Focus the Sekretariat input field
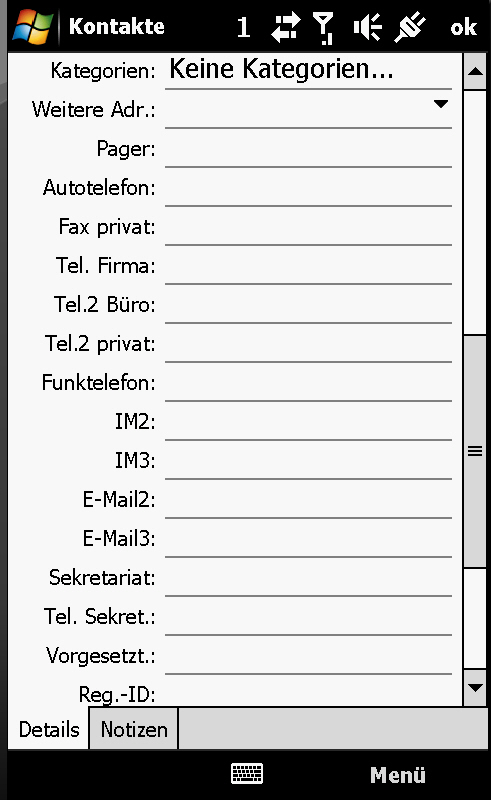The width and height of the screenshot is (491, 800). (x=308, y=578)
